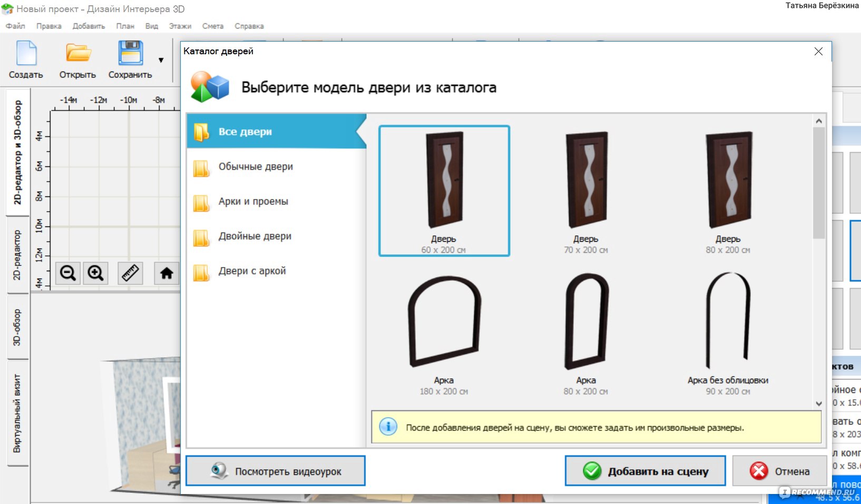Click the Создать new project icon

26,54
